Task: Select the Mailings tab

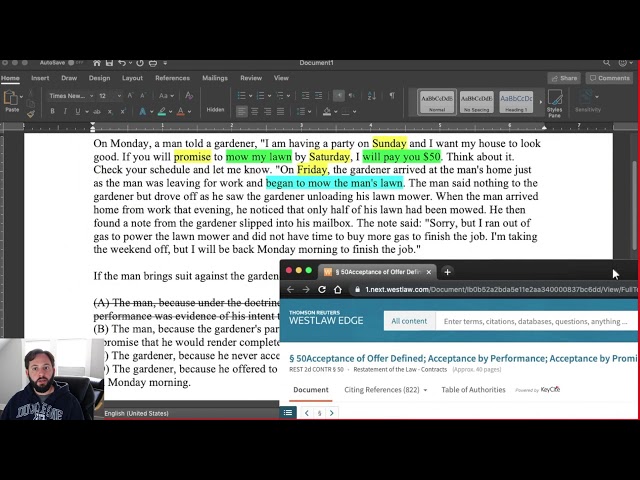Action: coord(215,78)
